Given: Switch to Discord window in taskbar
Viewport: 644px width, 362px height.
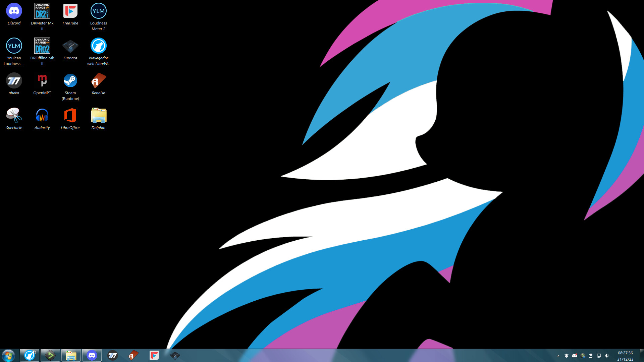Looking at the screenshot, I should coord(92,355).
